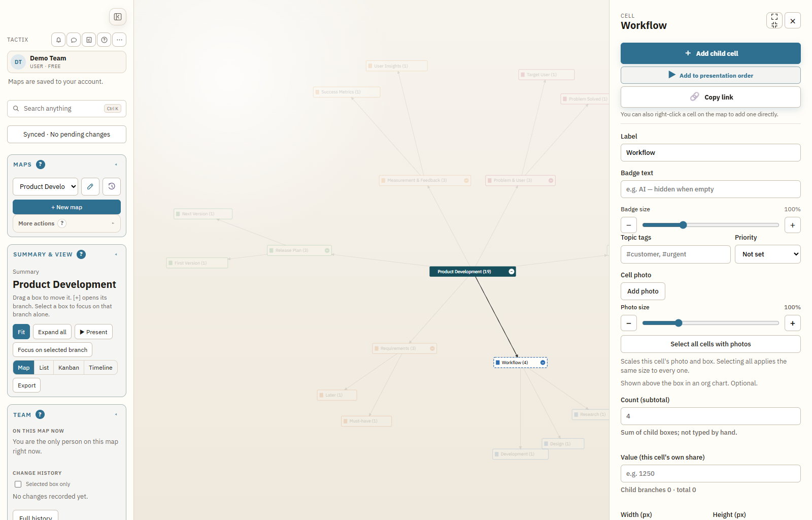Adjust the Badge size slider
Screen dimensions: 812x520
(710, 225)
